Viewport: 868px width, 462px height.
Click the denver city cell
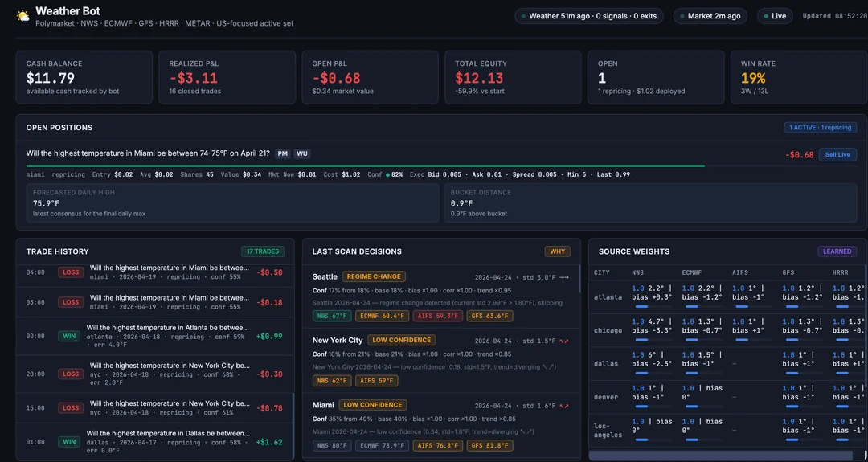[x=606, y=397]
